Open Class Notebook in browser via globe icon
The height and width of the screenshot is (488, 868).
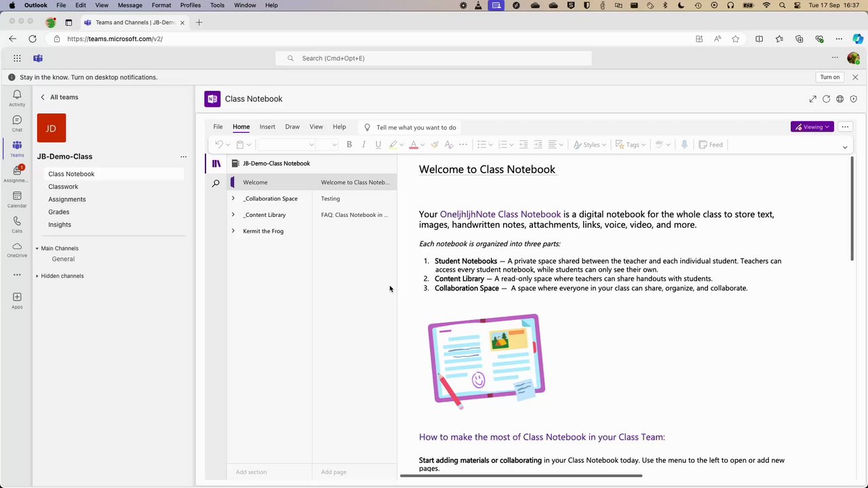840,99
